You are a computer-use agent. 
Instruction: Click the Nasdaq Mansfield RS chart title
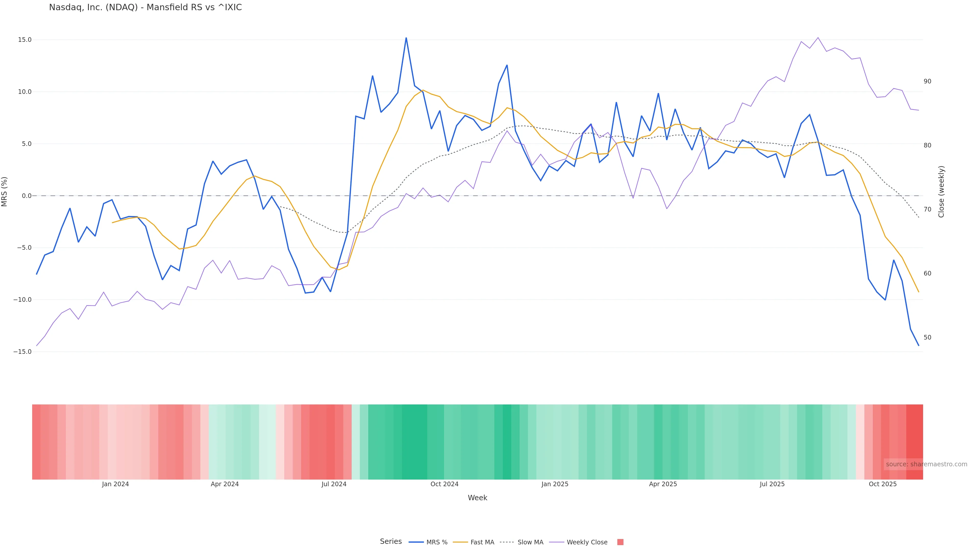(x=145, y=8)
